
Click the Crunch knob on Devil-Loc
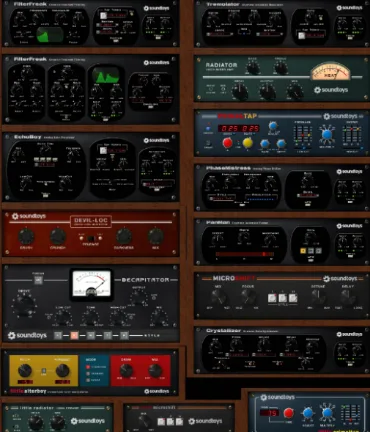[x=58, y=236]
